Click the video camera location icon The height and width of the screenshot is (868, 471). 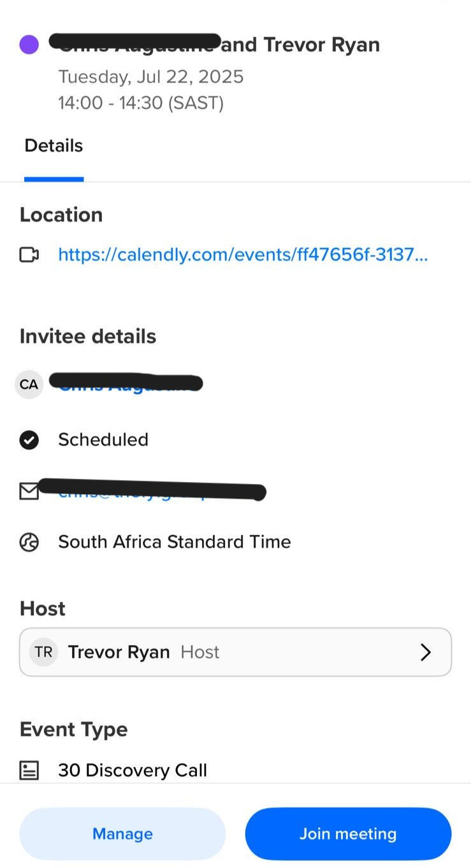29,255
